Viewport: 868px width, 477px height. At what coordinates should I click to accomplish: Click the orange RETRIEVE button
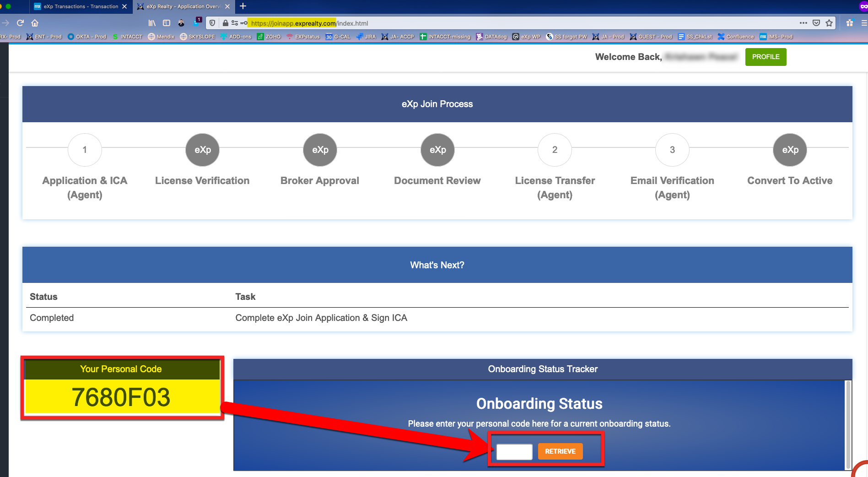(560, 451)
